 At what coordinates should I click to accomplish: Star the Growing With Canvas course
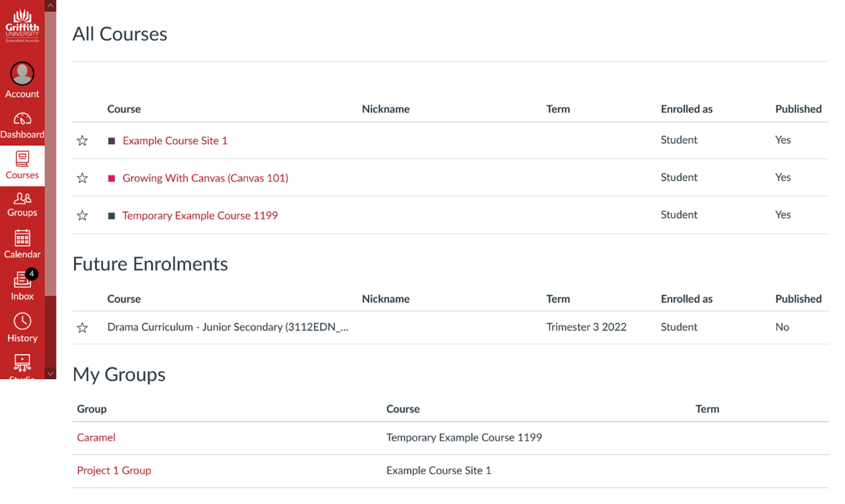tap(82, 178)
